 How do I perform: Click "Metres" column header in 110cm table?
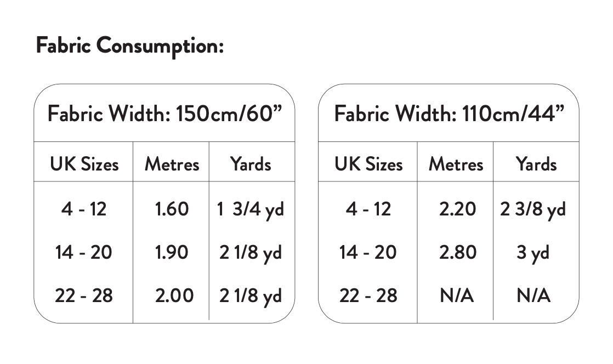coord(456,164)
